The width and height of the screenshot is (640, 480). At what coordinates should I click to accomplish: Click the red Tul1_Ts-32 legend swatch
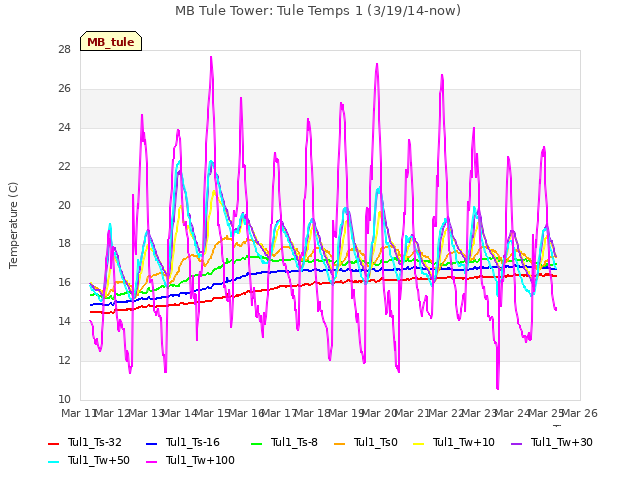(x=53, y=443)
